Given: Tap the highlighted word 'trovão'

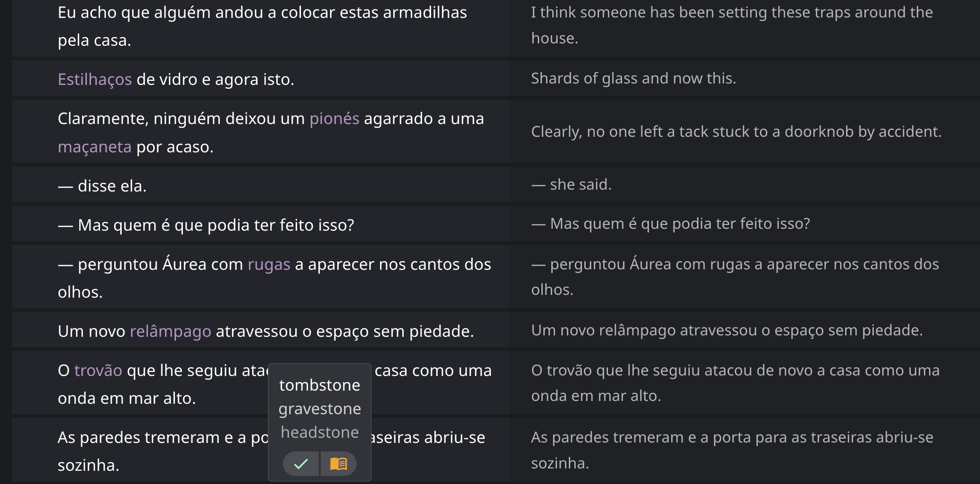Looking at the screenshot, I should click(98, 370).
